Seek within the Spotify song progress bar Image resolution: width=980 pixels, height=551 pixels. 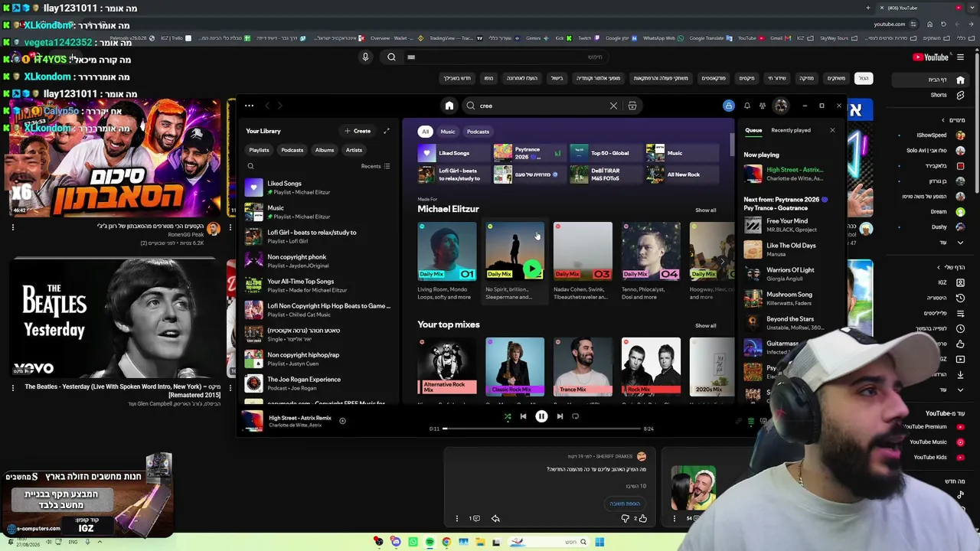pos(541,429)
